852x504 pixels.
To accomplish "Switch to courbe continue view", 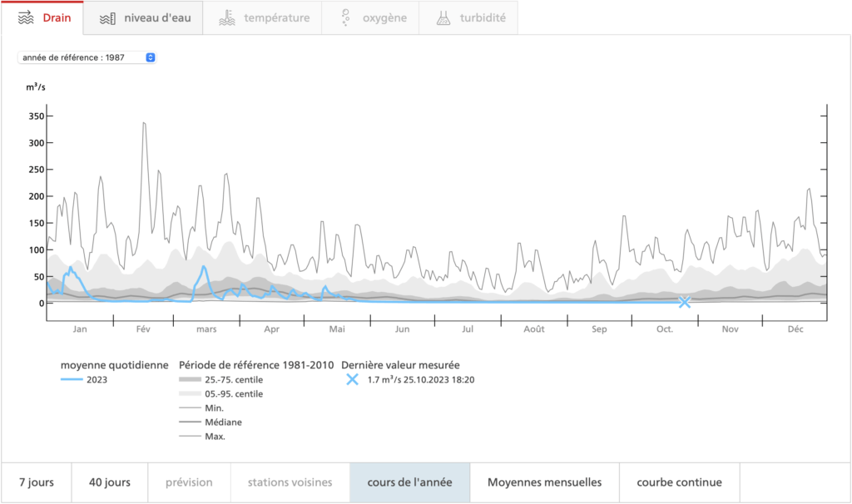I will tap(679, 482).
